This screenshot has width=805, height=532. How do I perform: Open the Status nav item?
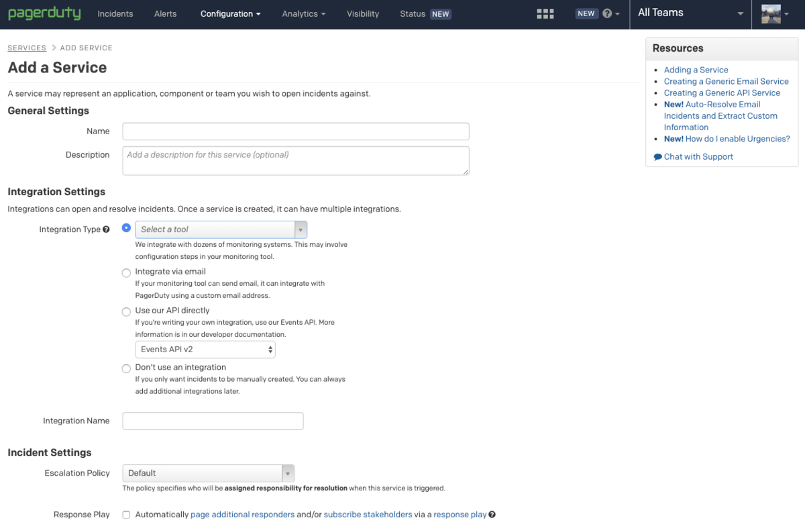(413, 14)
